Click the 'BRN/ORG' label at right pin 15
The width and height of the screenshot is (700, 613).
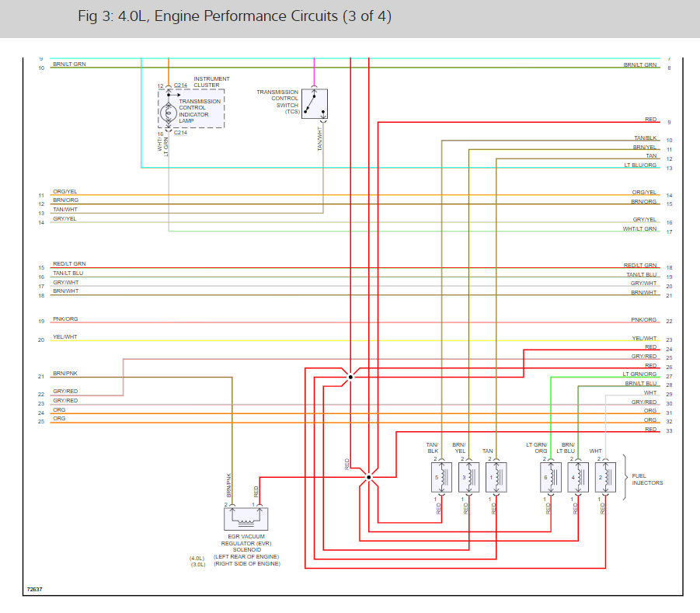[644, 202]
